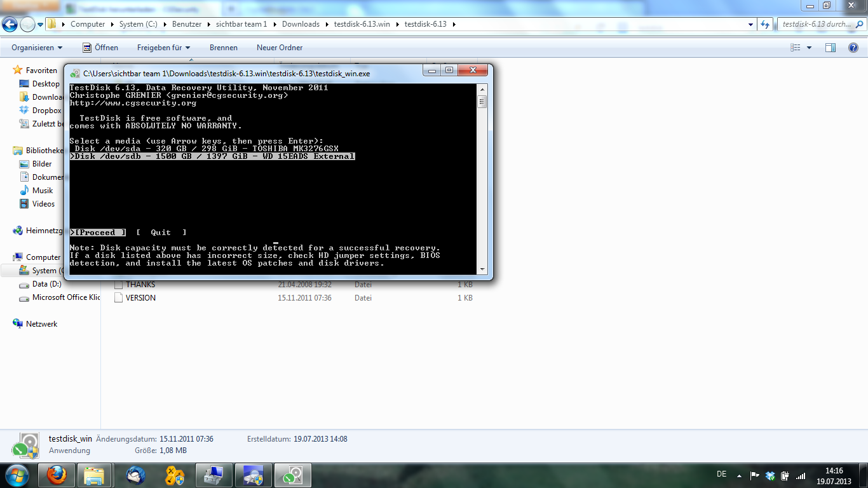Click Computer in the address breadcrumb
This screenshot has width=868, height=488.
88,24
